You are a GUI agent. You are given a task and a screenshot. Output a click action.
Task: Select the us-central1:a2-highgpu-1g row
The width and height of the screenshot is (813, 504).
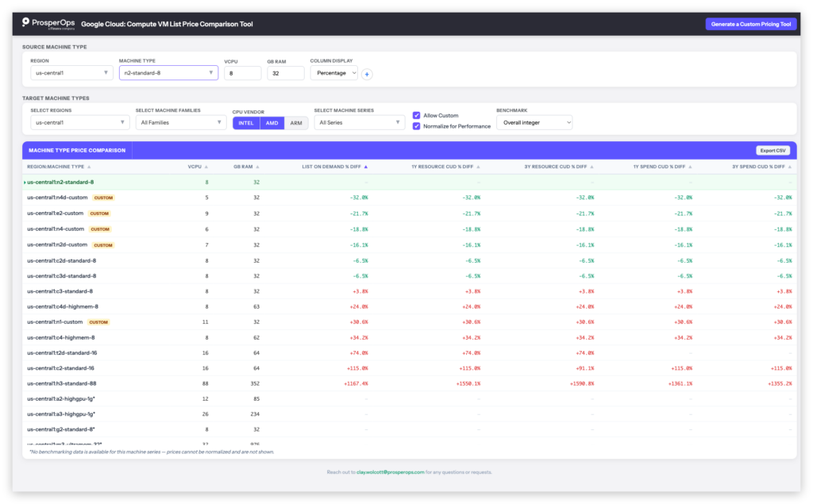(x=409, y=398)
